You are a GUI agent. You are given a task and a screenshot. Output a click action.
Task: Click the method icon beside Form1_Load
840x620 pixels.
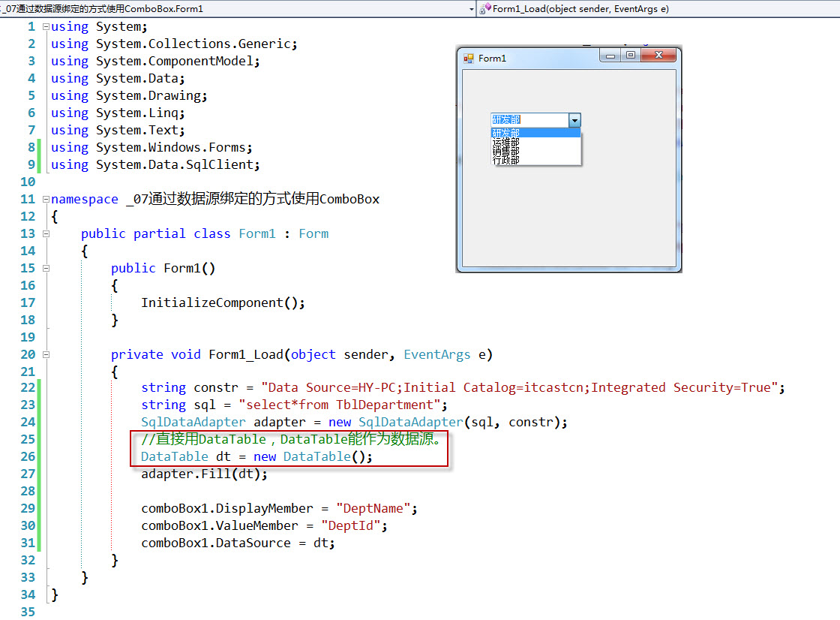tap(484, 8)
